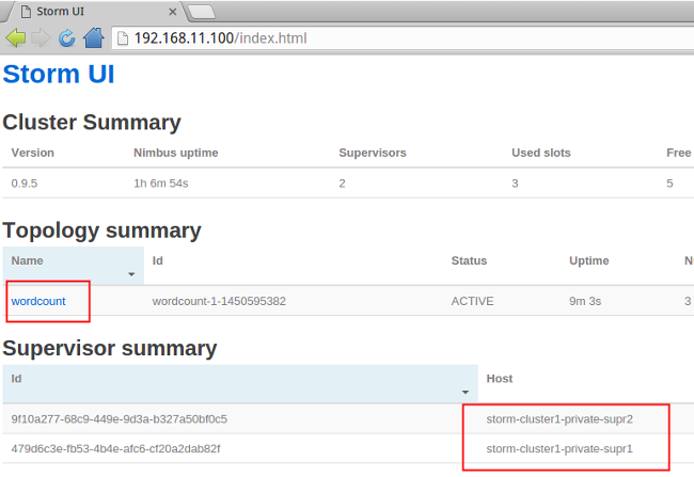Viewport: 694px width, 477px height.
Task: Click sort arrow in topology Name column
Action: 131,274
